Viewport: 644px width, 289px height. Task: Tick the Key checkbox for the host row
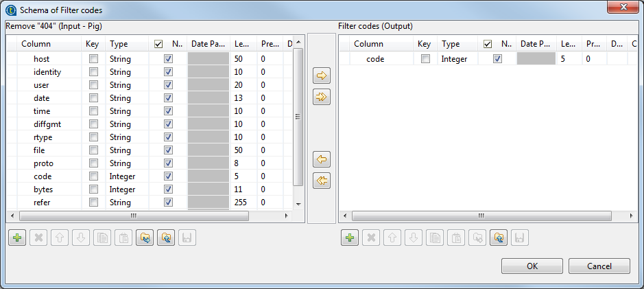point(94,59)
